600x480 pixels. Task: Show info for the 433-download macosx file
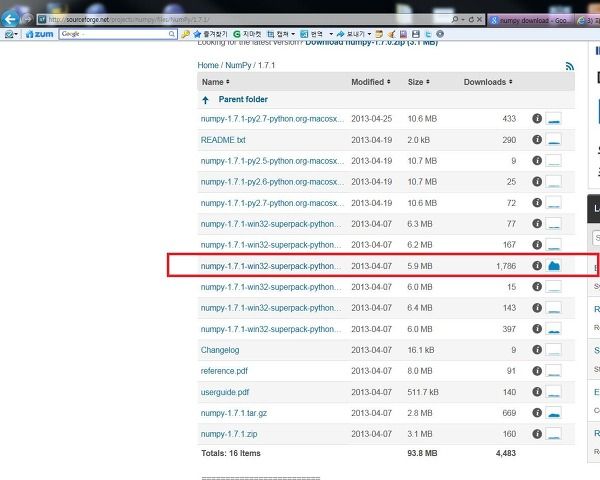coord(537,119)
